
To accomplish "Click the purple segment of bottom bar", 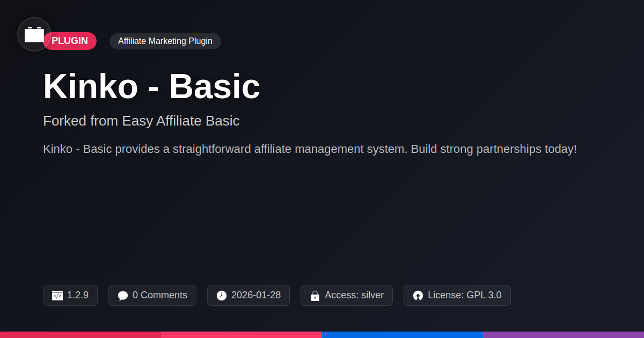I will point(563,334).
